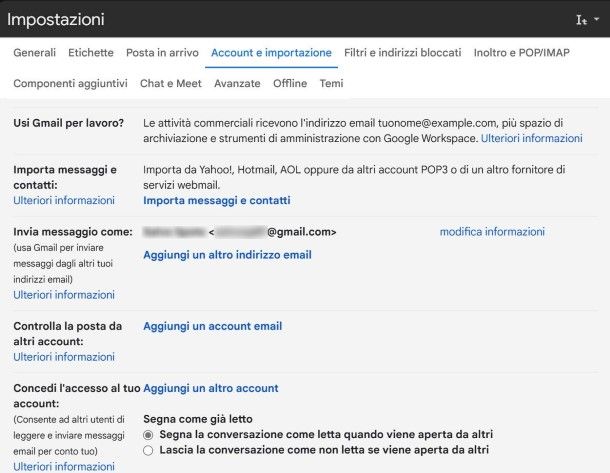Open Ulteriori informazioni under Importa messaggi e contatti
The image size is (610, 473).
pos(64,200)
